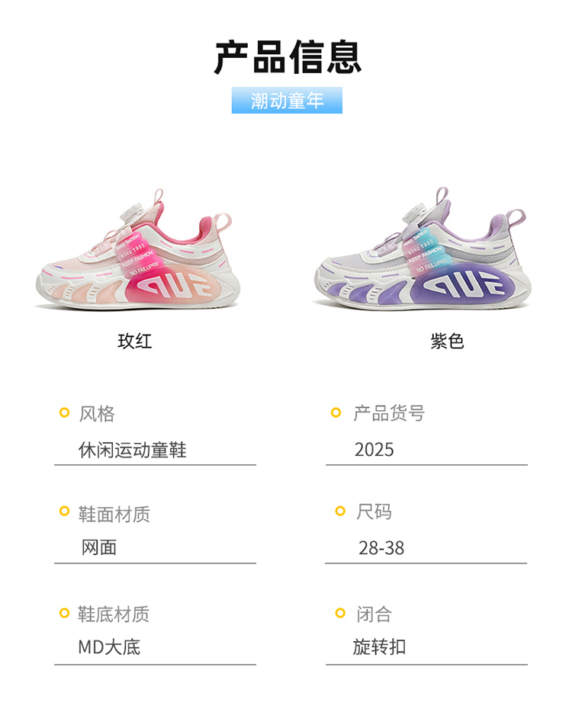Click the 2025 product number value

[374, 450]
